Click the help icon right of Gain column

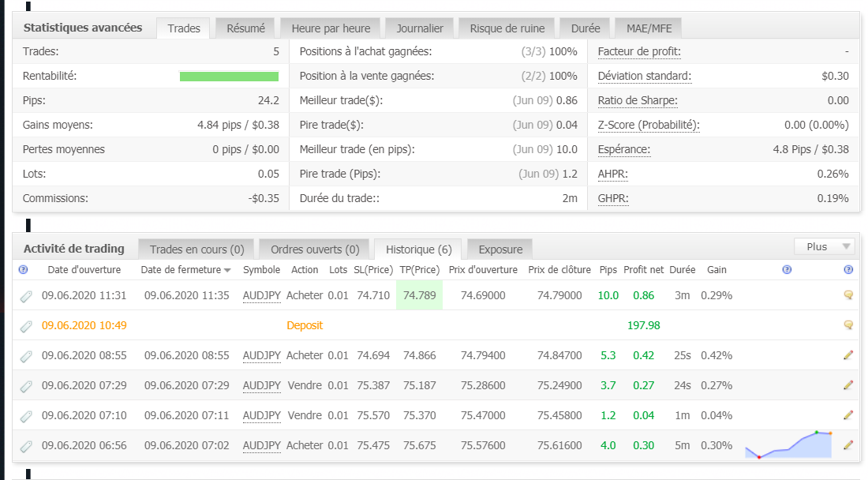787,270
